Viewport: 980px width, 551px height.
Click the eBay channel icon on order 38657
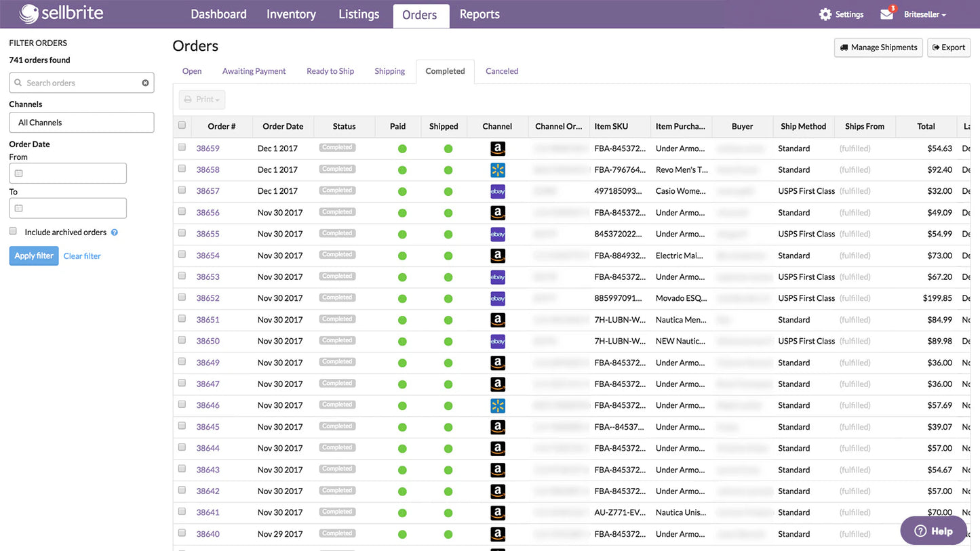[x=498, y=191]
